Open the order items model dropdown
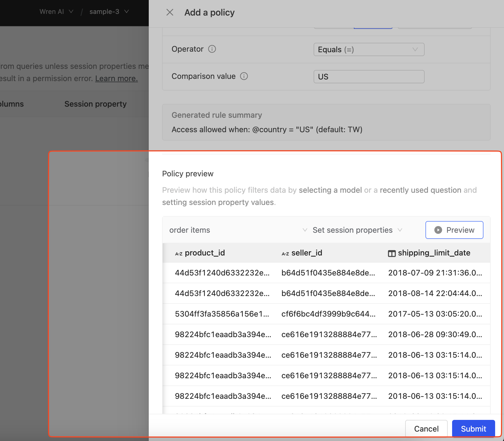 pyautogui.click(x=238, y=230)
